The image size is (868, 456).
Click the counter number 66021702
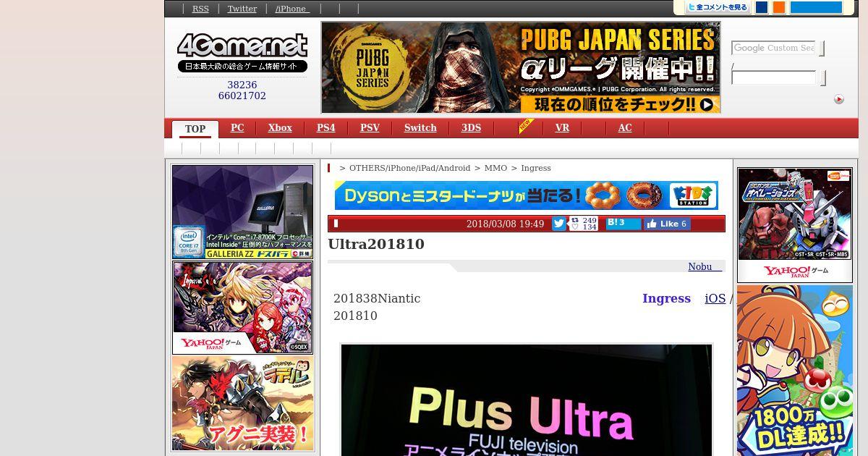pyautogui.click(x=242, y=96)
